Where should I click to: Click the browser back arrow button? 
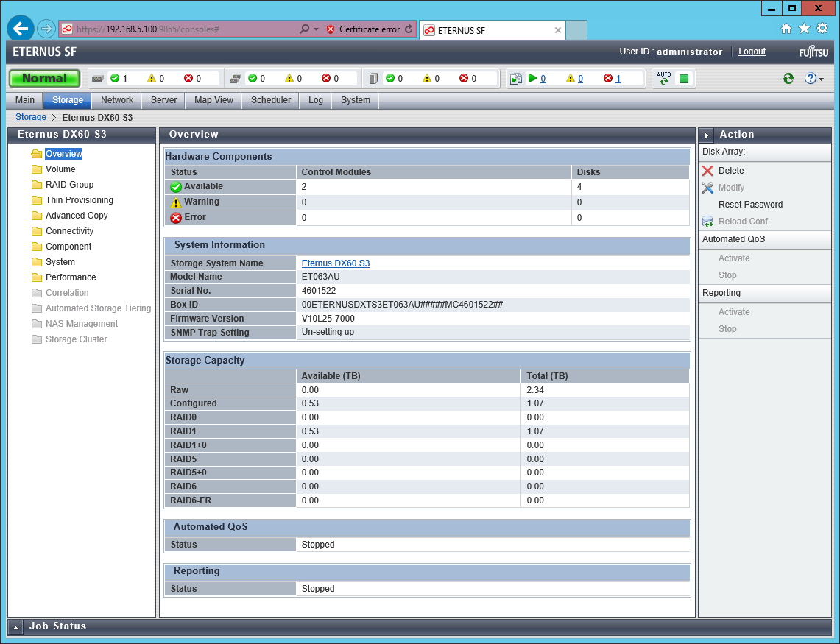pyautogui.click(x=21, y=29)
